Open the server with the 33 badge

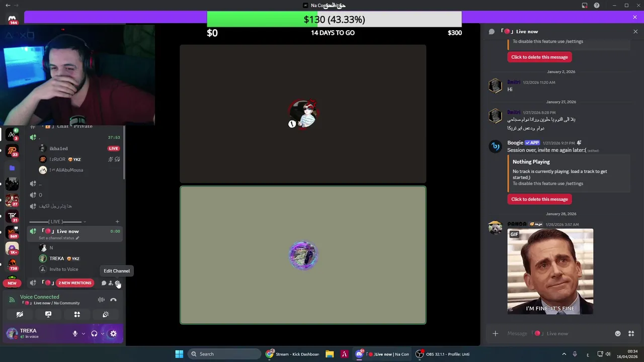click(12, 150)
